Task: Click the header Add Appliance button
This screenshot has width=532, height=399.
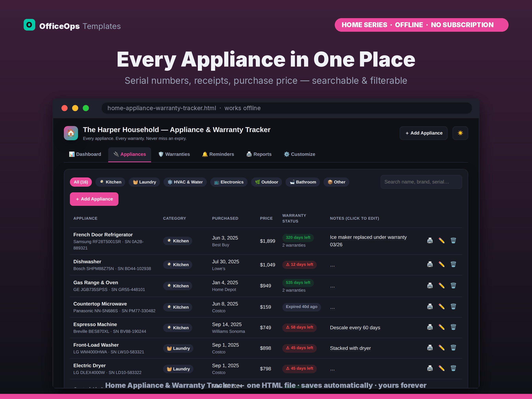Action: pos(424,133)
